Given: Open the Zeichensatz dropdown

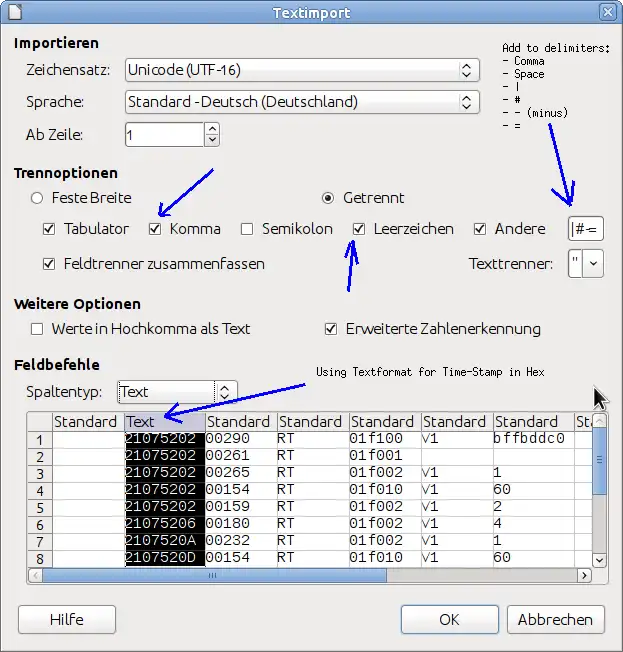Looking at the screenshot, I should coord(302,70).
